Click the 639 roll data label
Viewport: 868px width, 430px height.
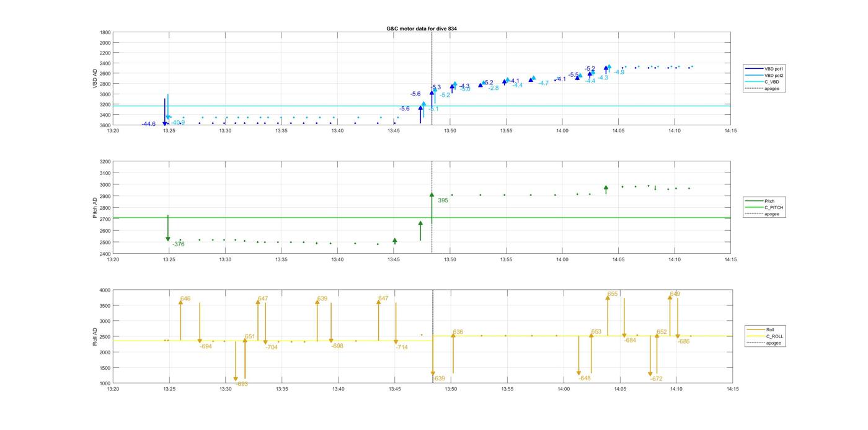pos(322,298)
